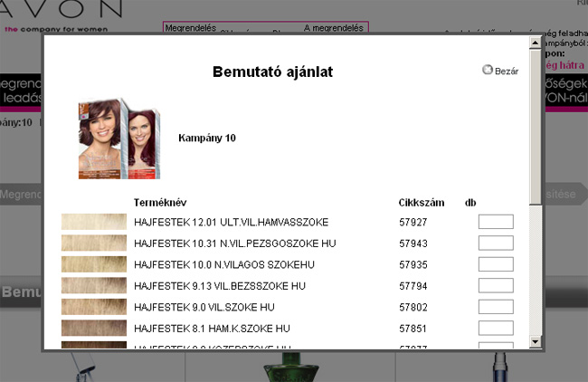Click the scrollbar down arrow in dialog
This screenshot has height=382, width=588.
coord(536,341)
